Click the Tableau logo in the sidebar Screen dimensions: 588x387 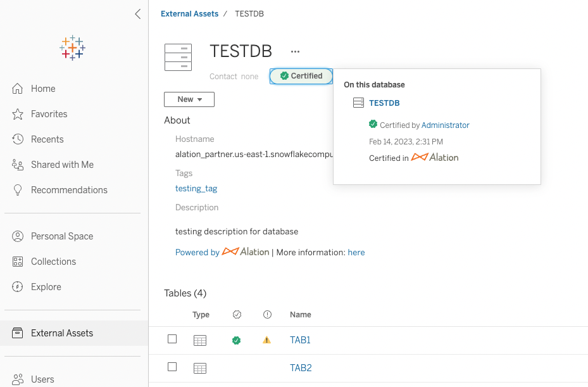tap(72, 48)
